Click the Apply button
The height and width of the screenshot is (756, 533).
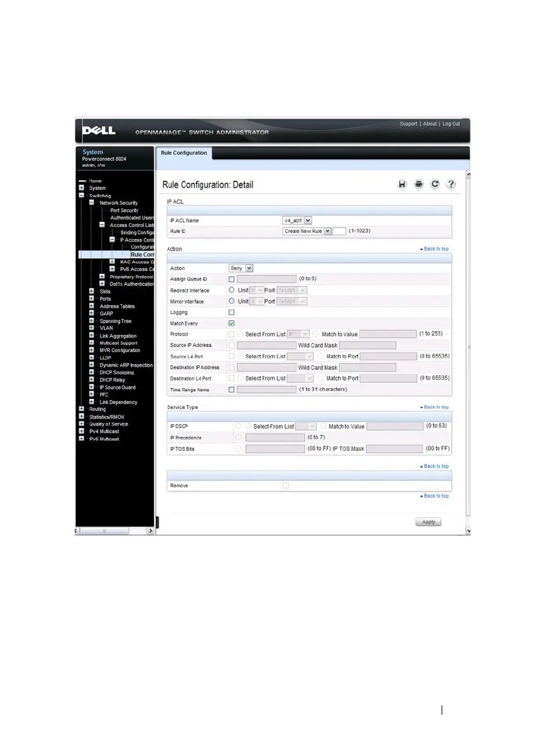pyautogui.click(x=428, y=522)
